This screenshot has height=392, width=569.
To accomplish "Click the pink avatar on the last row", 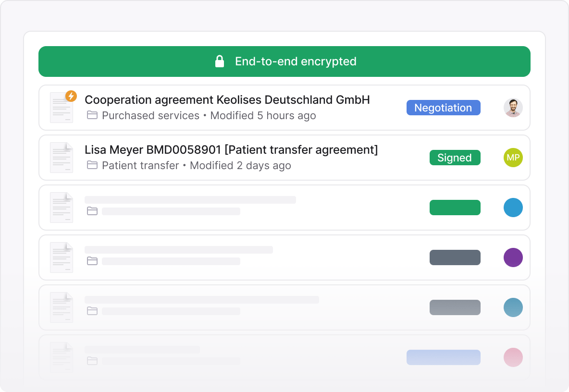I will coord(513,357).
